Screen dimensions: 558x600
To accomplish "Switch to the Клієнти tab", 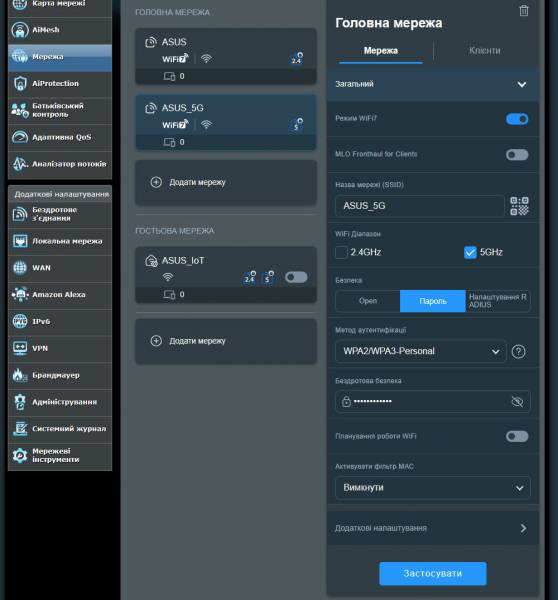I will 485,51.
